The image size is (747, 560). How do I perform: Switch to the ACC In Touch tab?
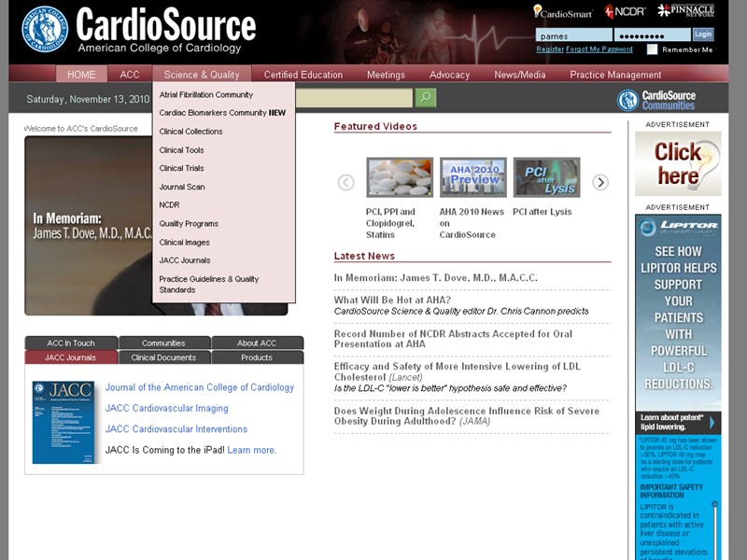[x=71, y=343]
